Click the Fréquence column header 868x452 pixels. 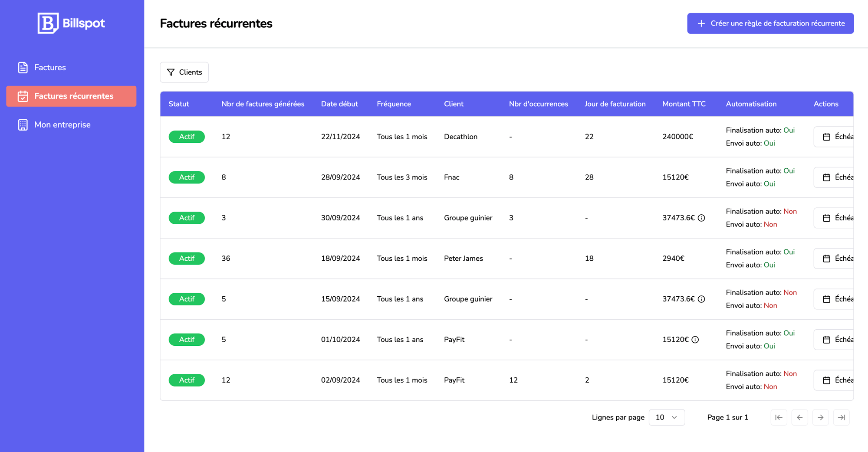pos(394,104)
